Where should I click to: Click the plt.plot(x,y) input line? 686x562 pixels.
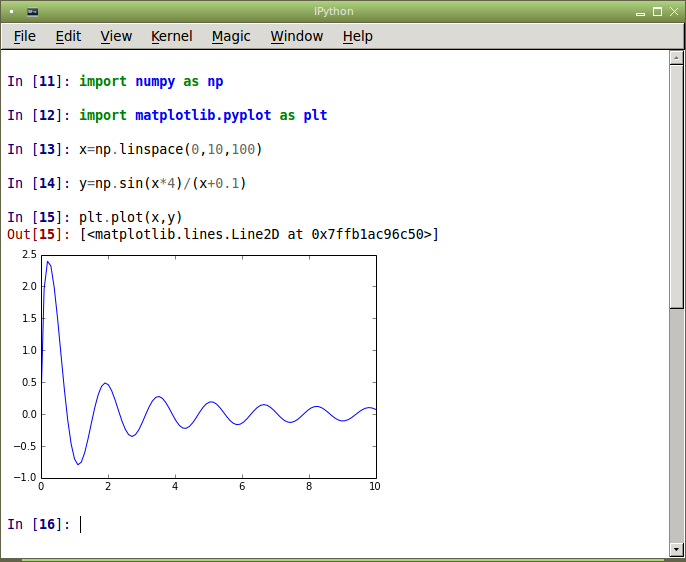(x=130, y=217)
